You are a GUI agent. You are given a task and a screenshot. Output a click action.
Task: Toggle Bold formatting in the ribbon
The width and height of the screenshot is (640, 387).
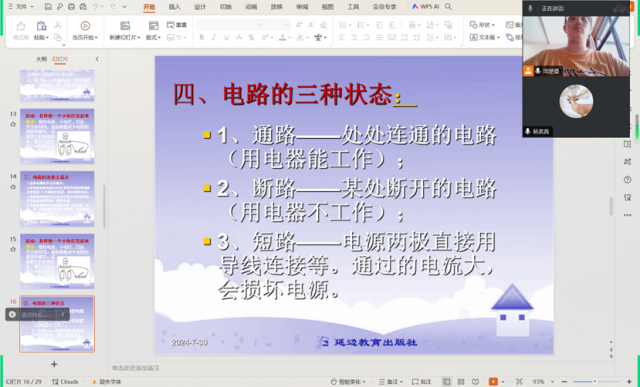[x=201, y=38]
